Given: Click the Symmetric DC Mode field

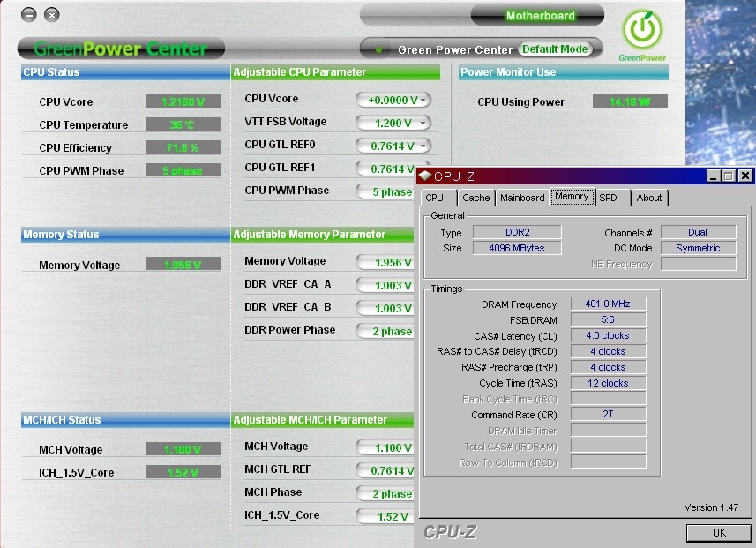Looking at the screenshot, I should pyautogui.click(x=698, y=248).
